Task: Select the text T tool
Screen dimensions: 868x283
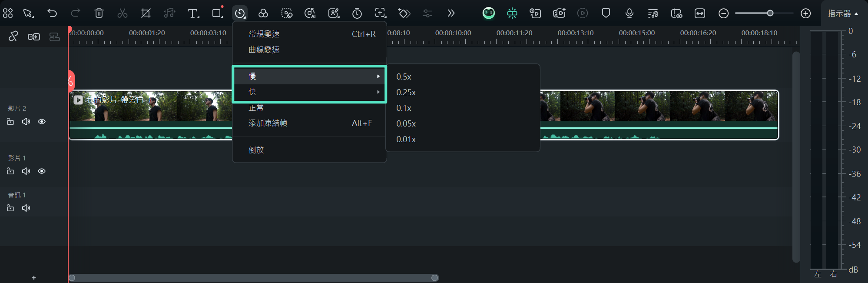Action: pyautogui.click(x=193, y=13)
